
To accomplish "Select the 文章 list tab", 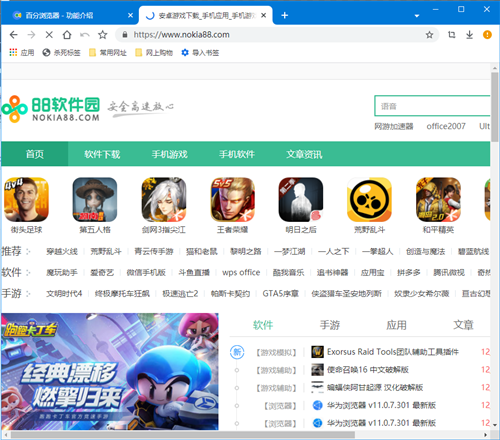I will tap(463, 325).
